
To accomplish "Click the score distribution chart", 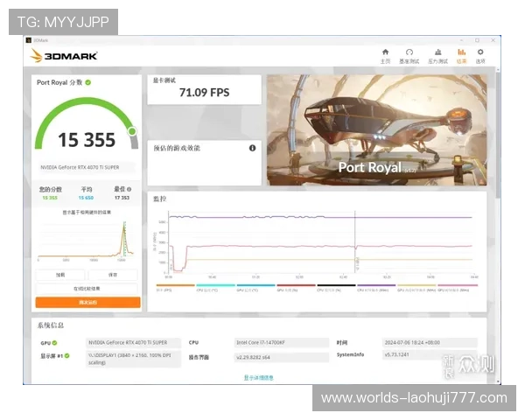I will click(x=87, y=241).
